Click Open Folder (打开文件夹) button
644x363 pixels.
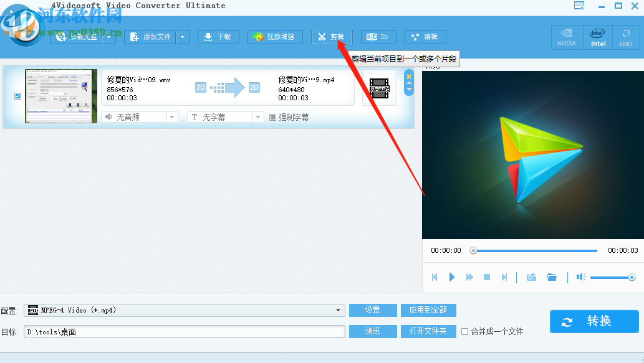click(428, 331)
